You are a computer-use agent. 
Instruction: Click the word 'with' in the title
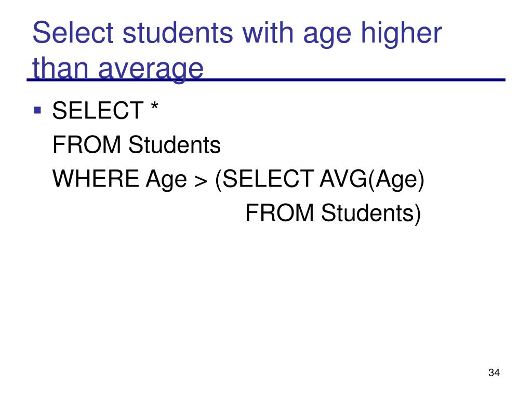click(268, 33)
